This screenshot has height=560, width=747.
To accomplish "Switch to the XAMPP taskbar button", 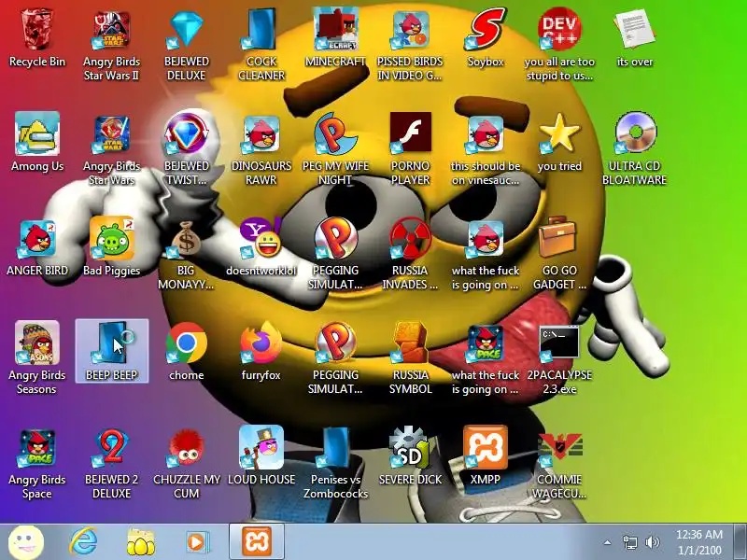I will (257, 542).
